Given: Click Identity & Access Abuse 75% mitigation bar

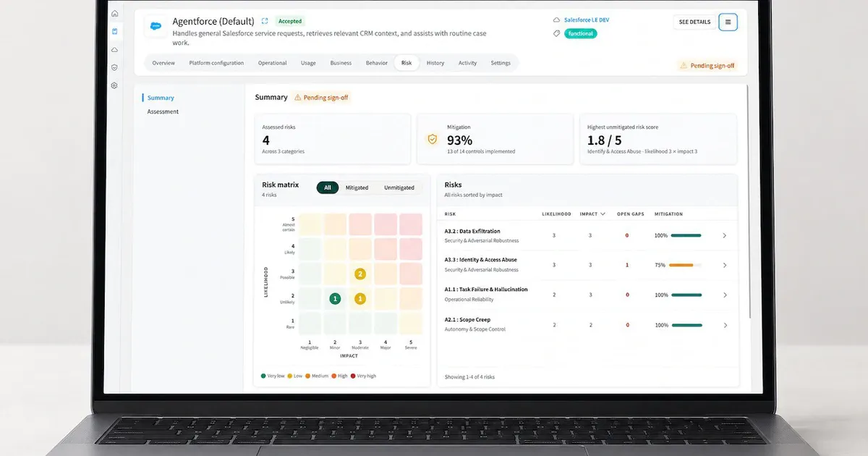Looking at the screenshot, I should point(686,265).
